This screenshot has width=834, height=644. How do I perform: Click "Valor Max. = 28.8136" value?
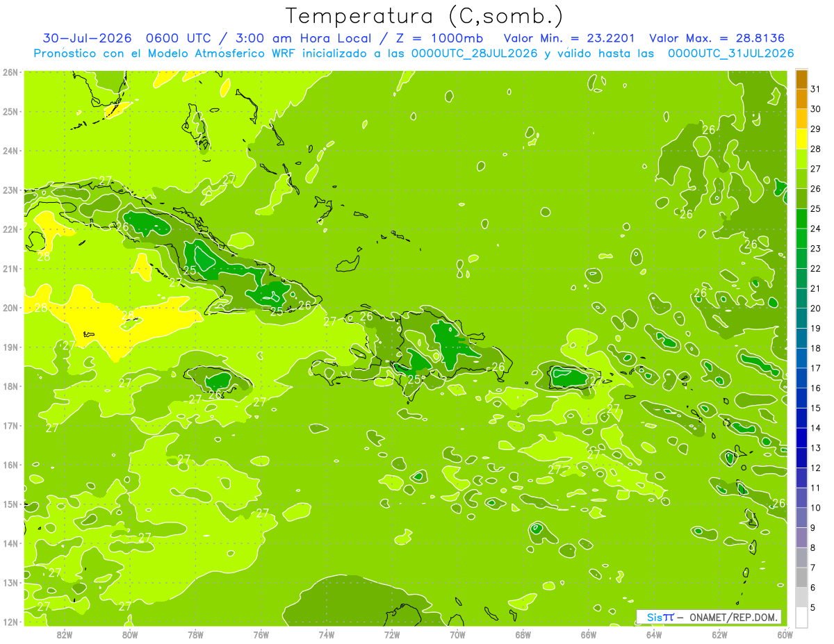pyautogui.click(x=717, y=38)
